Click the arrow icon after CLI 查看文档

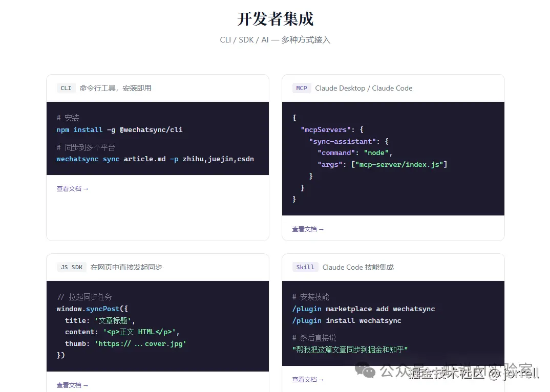point(87,188)
